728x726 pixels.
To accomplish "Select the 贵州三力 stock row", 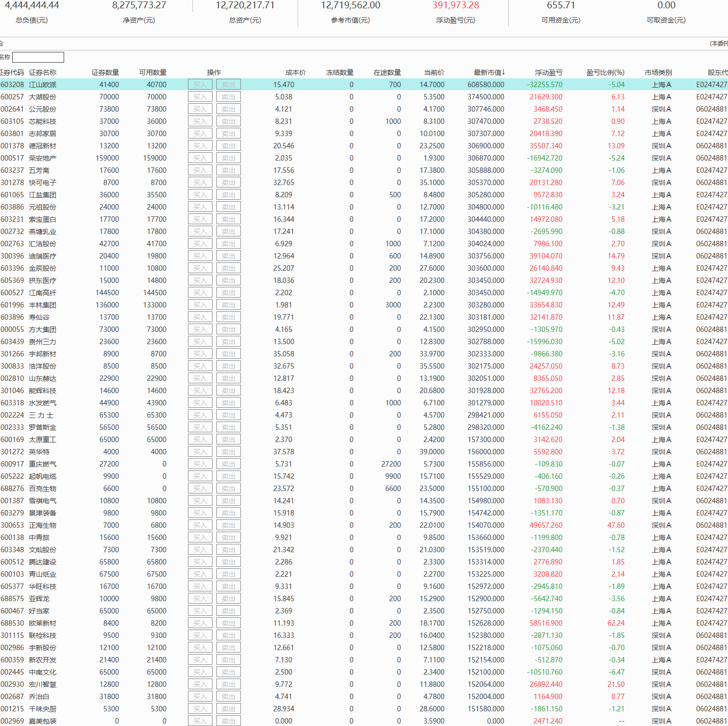I will pos(43,342).
